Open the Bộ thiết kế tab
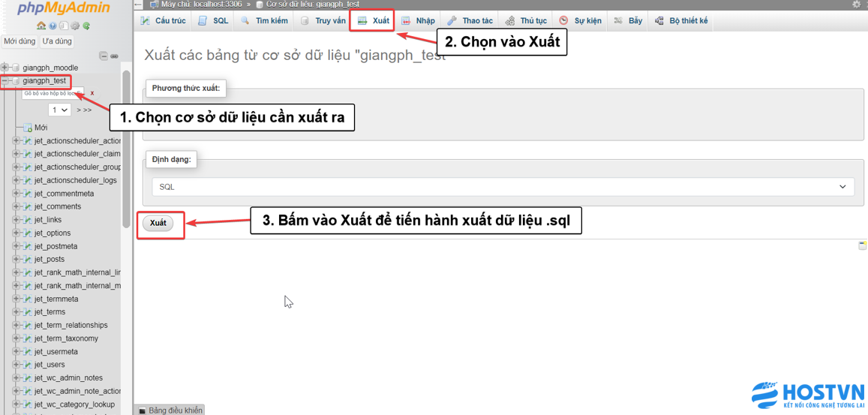This screenshot has width=868, height=415. pyautogui.click(x=681, y=21)
